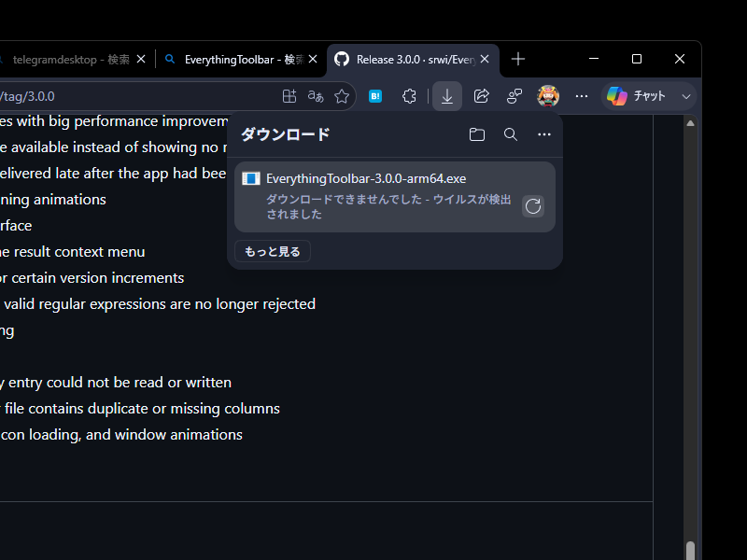Viewport: 747px width, 560px height.
Task: Click the translate page icon
Action: tap(316, 96)
